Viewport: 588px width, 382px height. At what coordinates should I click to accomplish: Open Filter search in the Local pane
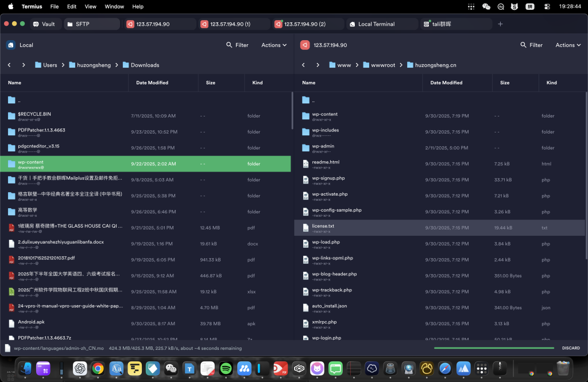pos(237,45)
